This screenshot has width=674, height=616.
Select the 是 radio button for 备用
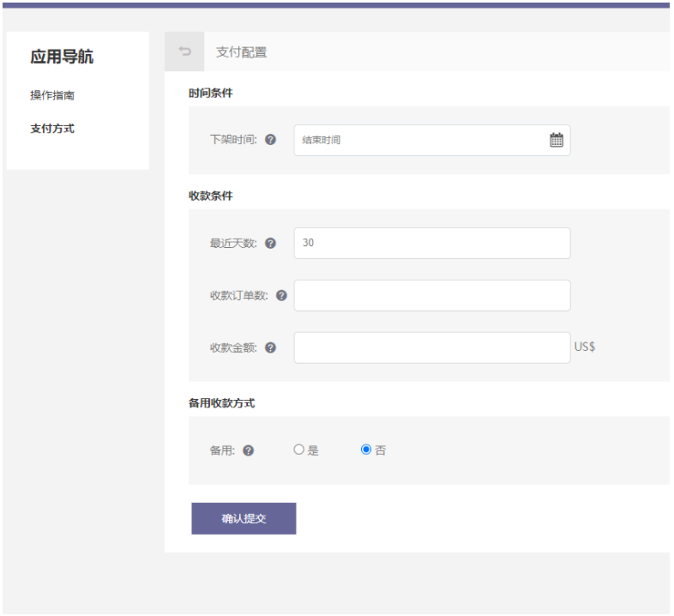tap(299, 450)
